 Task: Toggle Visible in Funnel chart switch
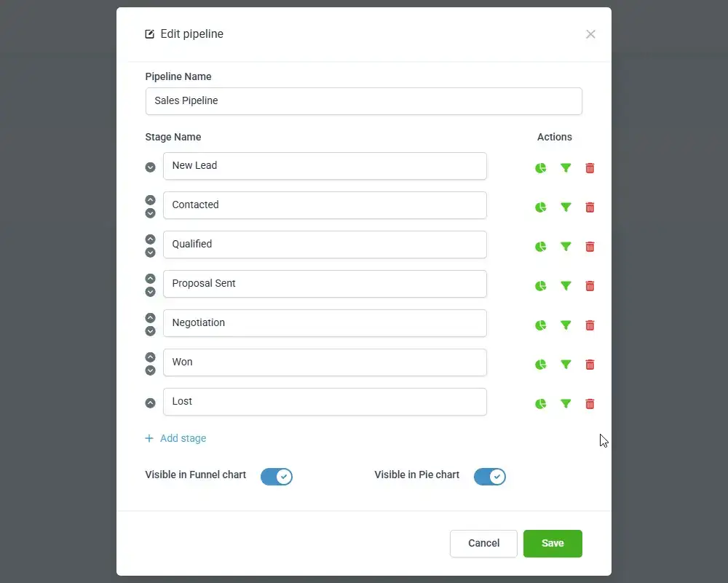point(276,477)
